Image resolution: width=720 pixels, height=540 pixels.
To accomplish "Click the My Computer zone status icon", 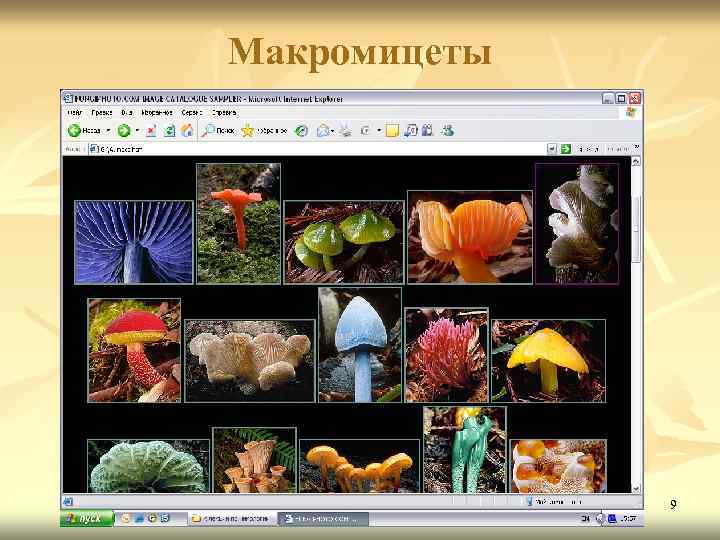I will tap(530, 502).
